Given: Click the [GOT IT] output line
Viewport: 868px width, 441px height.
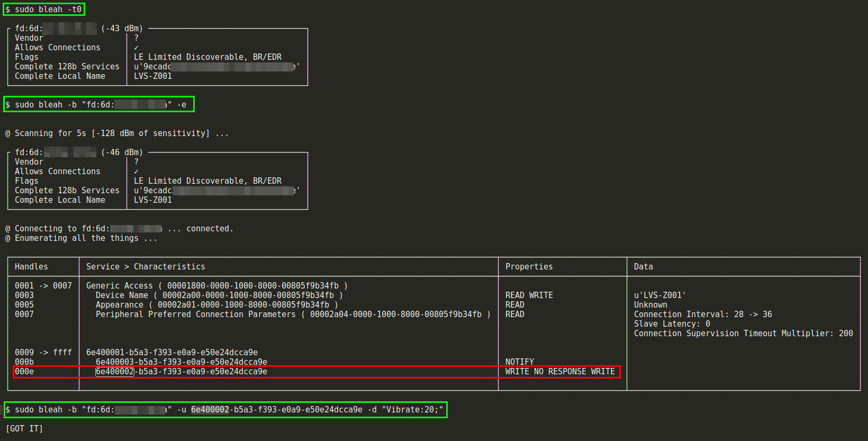Looking at the screenshot, I should pos(24,429).
